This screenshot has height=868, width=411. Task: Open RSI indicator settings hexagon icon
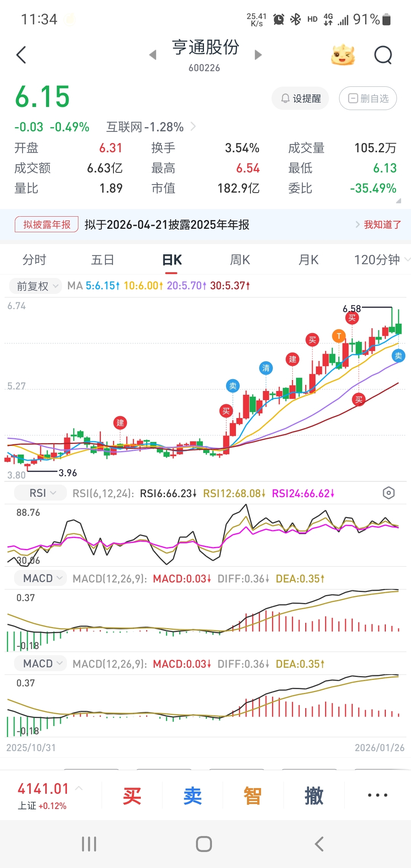[388, 493]
